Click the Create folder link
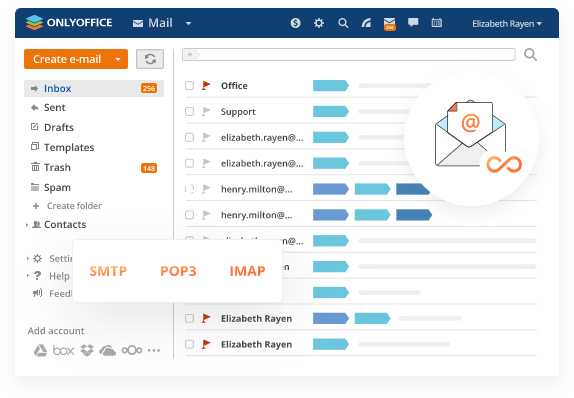The width and height of the screenshot is (574, 398). (74, 206)
